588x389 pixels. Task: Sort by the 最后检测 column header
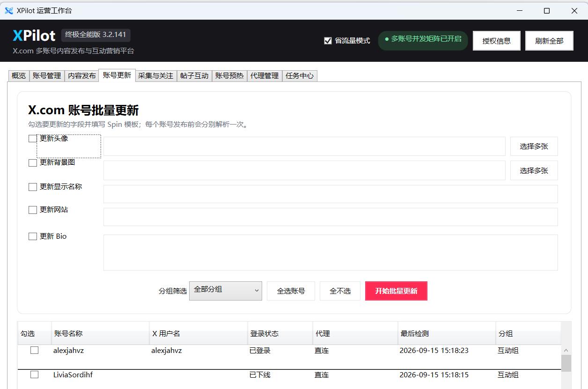447,333
